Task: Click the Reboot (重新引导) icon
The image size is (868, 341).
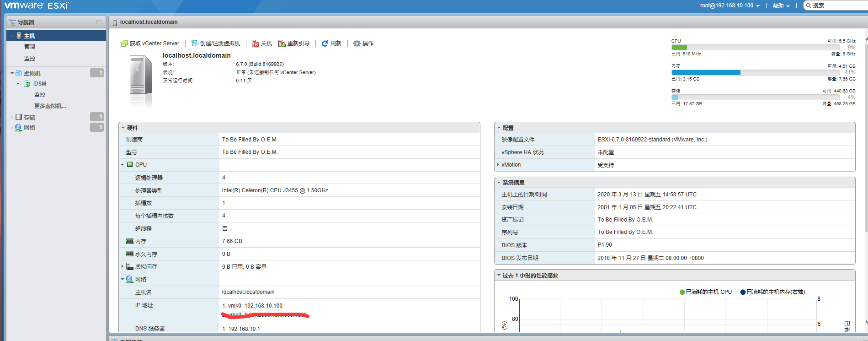Action: pyautogui.click(x=282, y=43)
